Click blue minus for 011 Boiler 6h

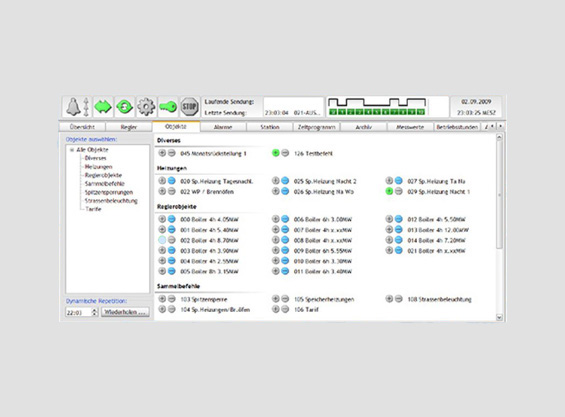click(285, 271)
